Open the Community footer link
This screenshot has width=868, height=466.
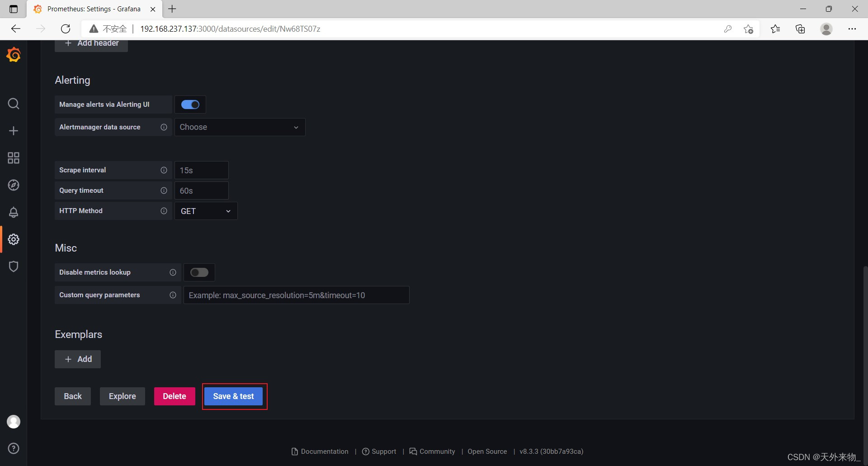pos(432,452)
